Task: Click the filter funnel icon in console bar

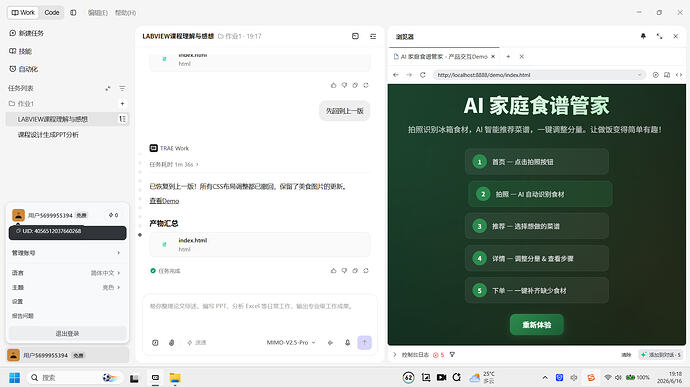Action: (452, 354)
